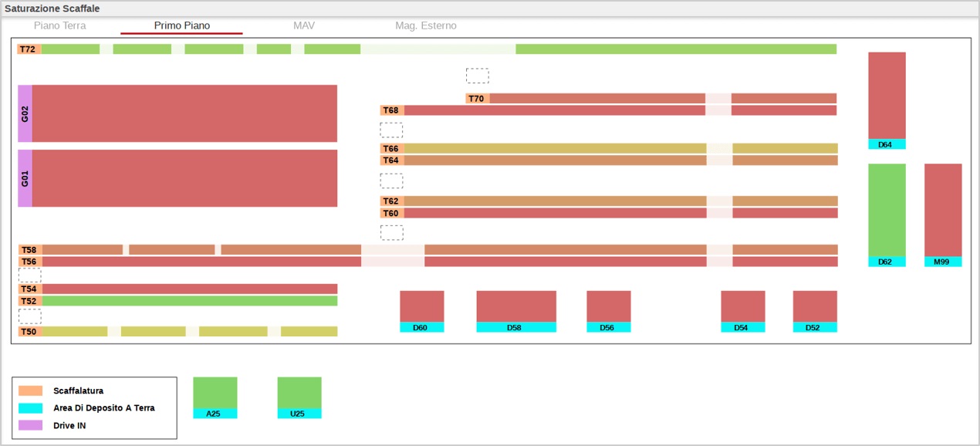
Task: Click the T66 shelf label
Action: click(391, 149)
